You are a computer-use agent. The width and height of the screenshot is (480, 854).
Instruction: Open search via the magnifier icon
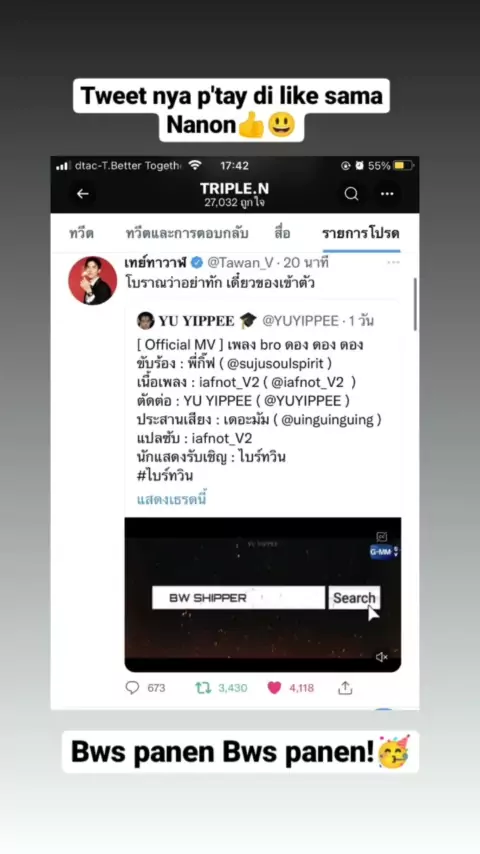click(x=351, y=193)
